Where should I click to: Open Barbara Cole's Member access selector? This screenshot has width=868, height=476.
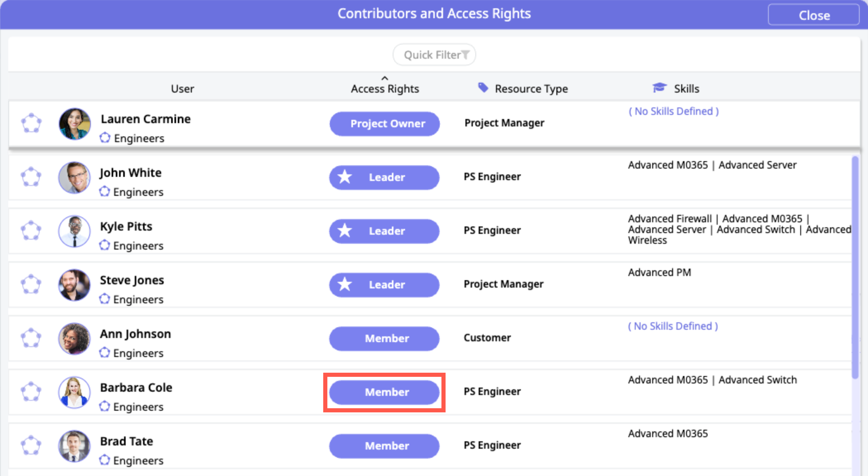coord(384,392)
